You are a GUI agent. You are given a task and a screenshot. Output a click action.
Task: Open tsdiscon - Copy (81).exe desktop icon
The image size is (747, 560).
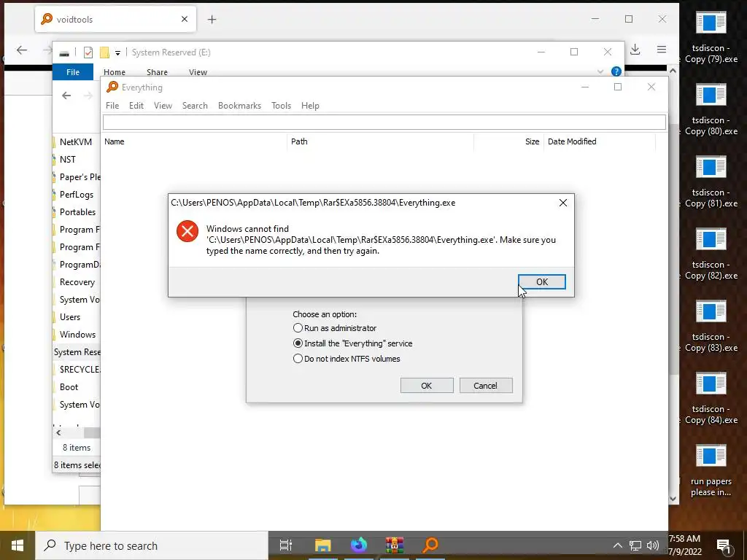click(x=711, y=183)
